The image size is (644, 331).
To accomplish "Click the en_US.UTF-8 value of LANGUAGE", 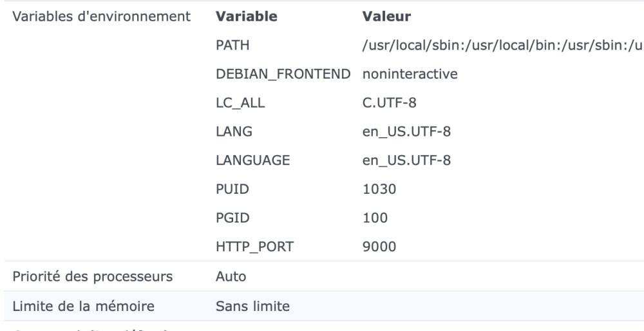I will point(397,160).
